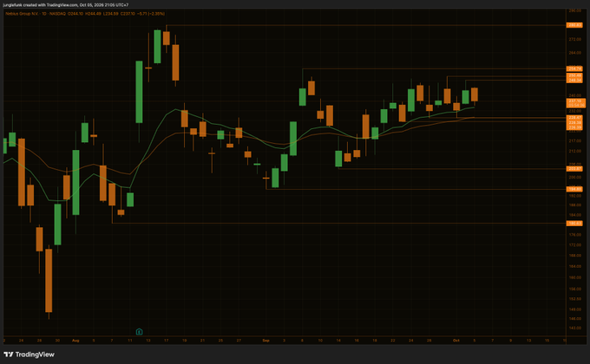Click the Sep label on the date axis
The width and height of the screenshot is (590, 364).
(x=265, y=341)
